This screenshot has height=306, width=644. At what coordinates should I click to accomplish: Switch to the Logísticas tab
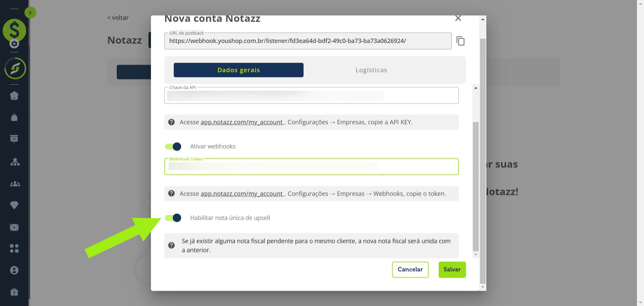pos(371,70)
